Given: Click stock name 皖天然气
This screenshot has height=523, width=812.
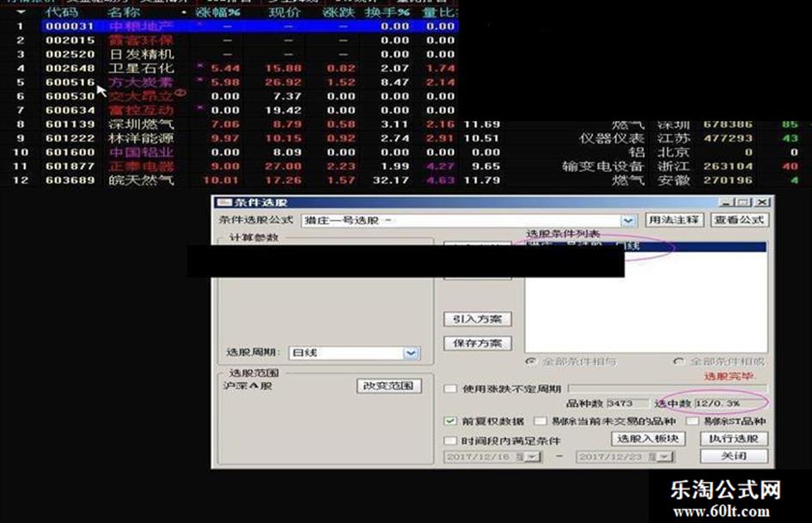Looking at the screenshot, I should 142,180.
